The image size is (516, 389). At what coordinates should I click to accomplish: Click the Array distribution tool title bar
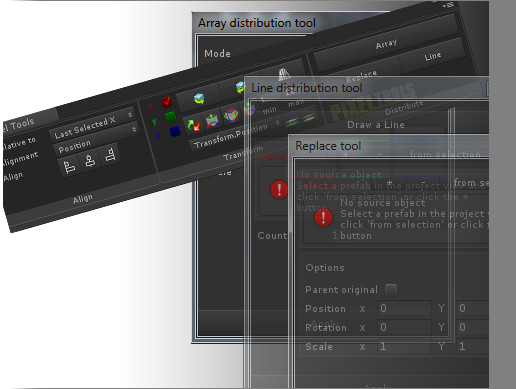[257, 23]
